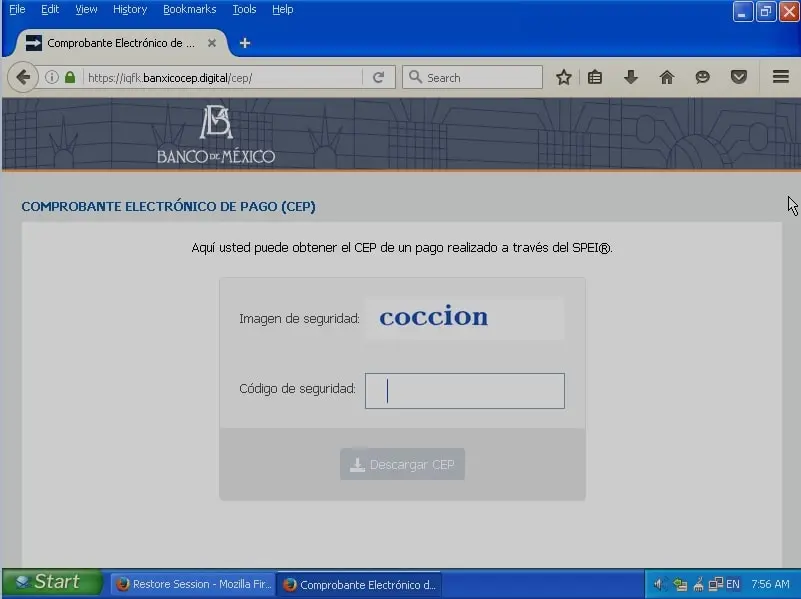Image resolution: width=801 pixels, height=599 pixels.
Task: Open the Bookmarks menu
Action: pos(190,9)
